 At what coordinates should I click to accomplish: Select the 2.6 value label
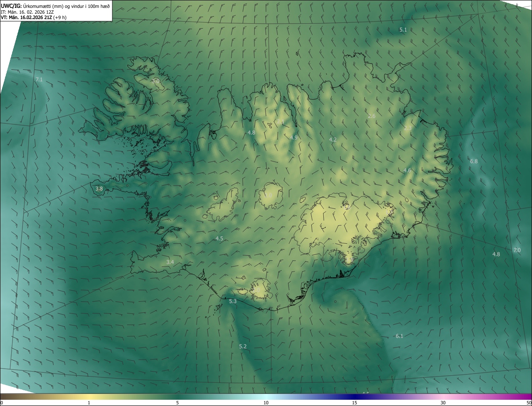coord(372,116)
